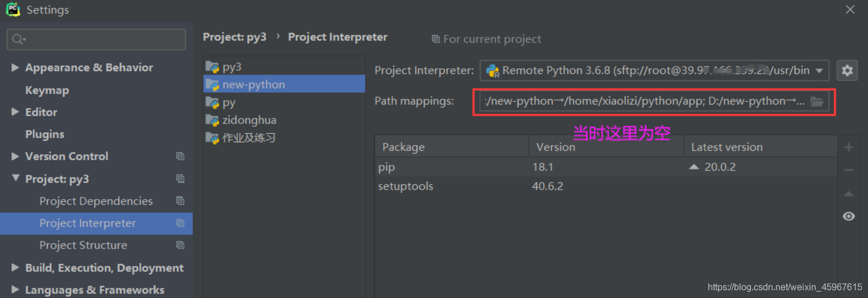The height and width of the screenshot is (298, 868).
Task: Click the Latest version column header
Action: 761,147
